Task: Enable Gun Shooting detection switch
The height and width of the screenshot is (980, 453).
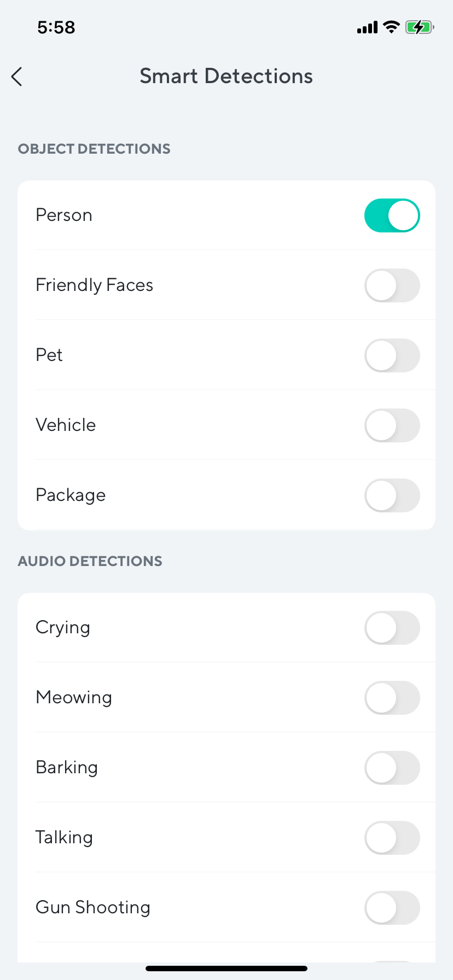Action: tap(392, 908)
